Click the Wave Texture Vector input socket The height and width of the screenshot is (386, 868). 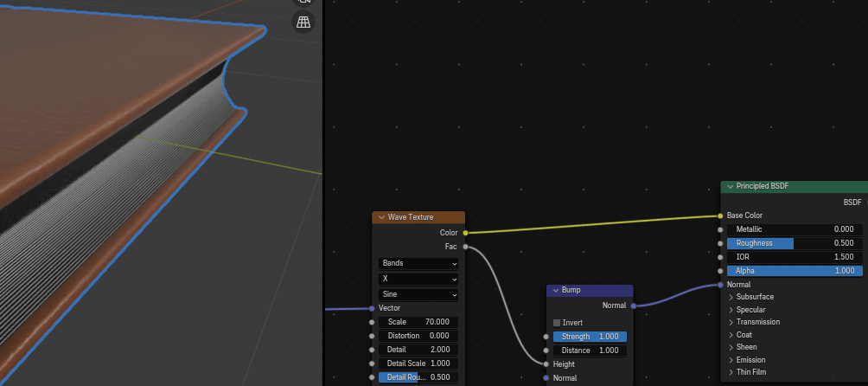(372, 308)
